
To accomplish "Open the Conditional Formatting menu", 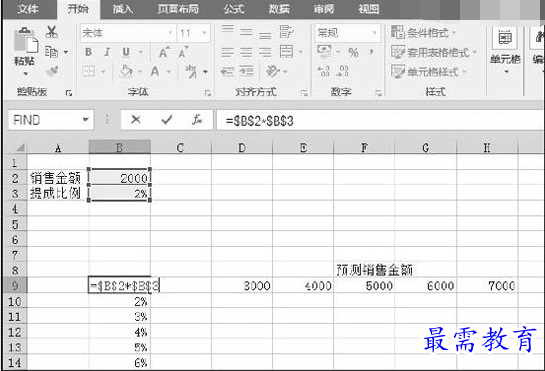I will [423, 33].
